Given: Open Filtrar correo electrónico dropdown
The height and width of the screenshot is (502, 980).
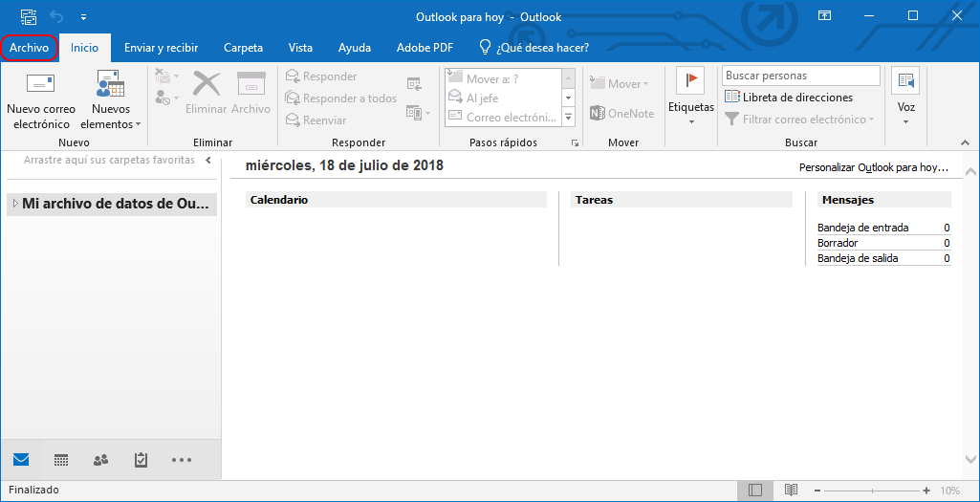Looking at the screenshot, I should tap(799, 119).
